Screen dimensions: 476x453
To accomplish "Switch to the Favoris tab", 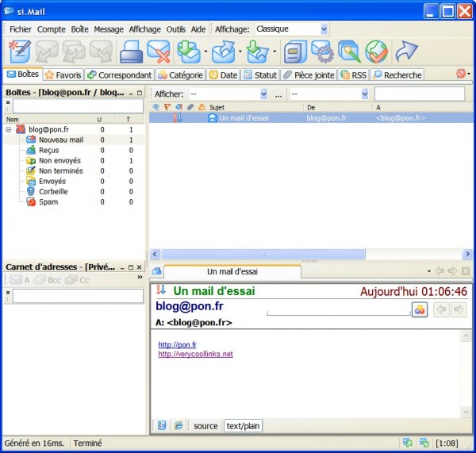I will pyautogui.click(x=63, y=75).
